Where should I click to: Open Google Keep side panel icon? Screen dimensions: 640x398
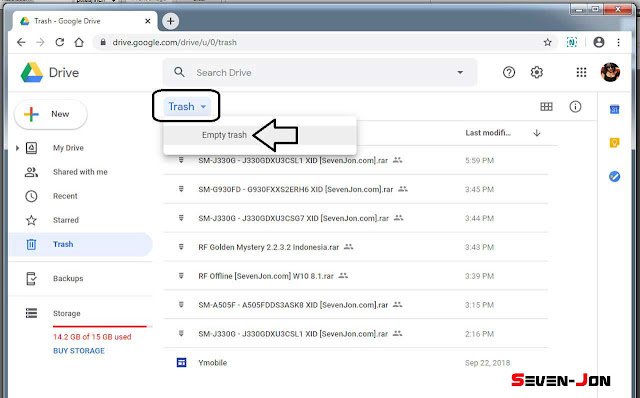614,142
